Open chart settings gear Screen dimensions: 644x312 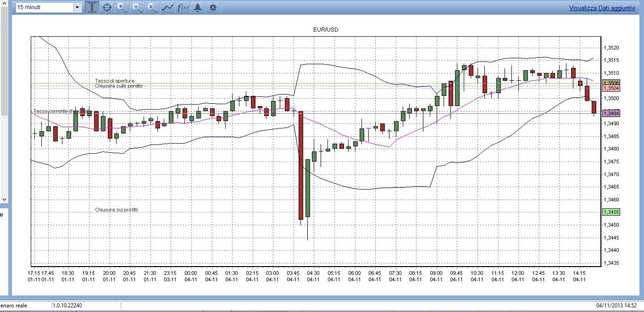click(x=213, y=7)
